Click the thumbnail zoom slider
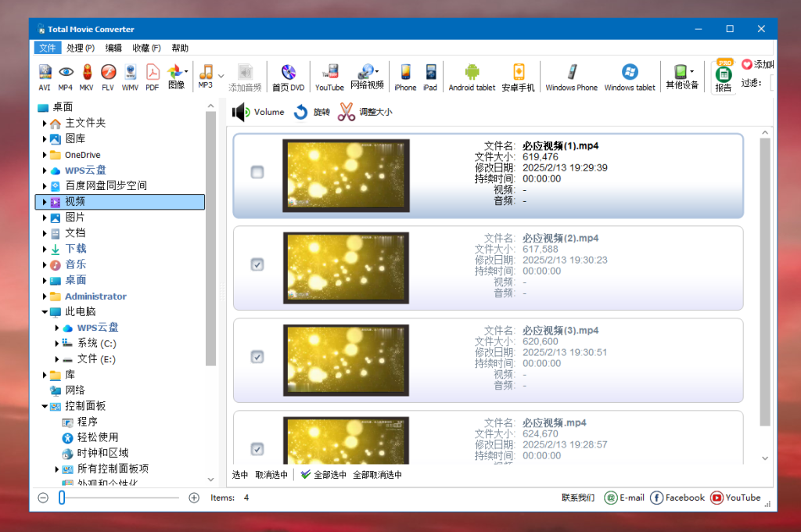The image size is (801, 532). pos(62,498)
